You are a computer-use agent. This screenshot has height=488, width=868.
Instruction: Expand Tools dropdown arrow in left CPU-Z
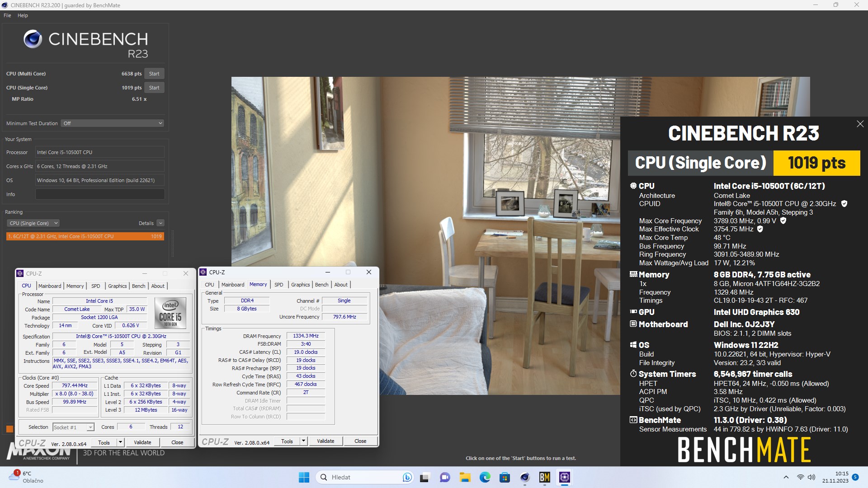click(120, 442)
